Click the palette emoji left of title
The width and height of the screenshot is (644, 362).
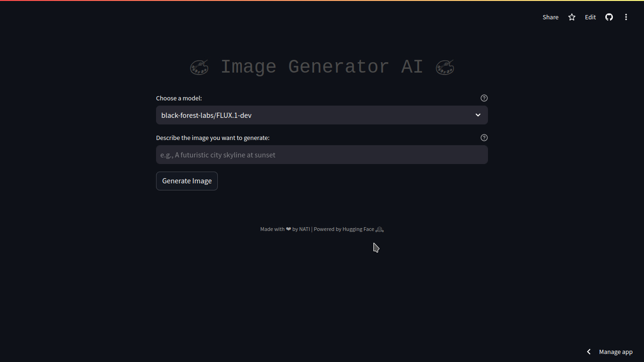tap(199, 67)
